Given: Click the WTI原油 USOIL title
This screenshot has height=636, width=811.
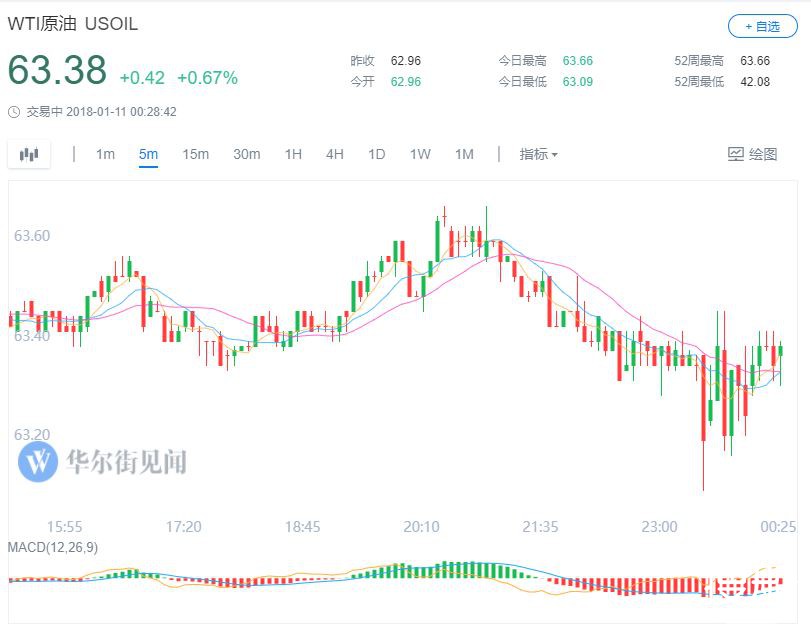Looking at the screenshot, I should click(x=73, y=24).
